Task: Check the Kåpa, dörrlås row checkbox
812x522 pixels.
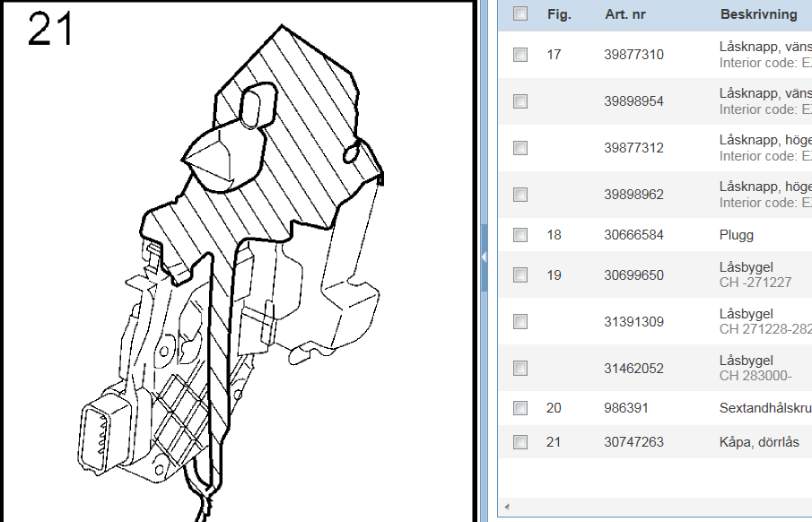Action: click(520, 442)
